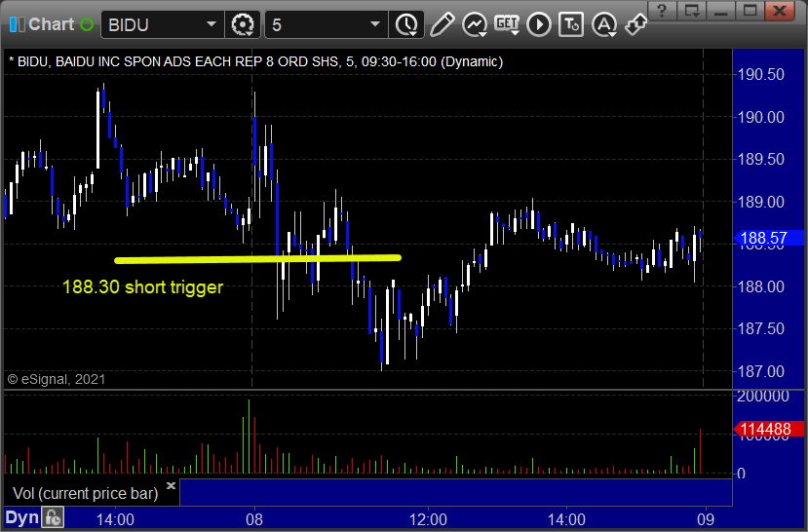
Task: Click the 190.50 price axis label
Action: point(761,74)
